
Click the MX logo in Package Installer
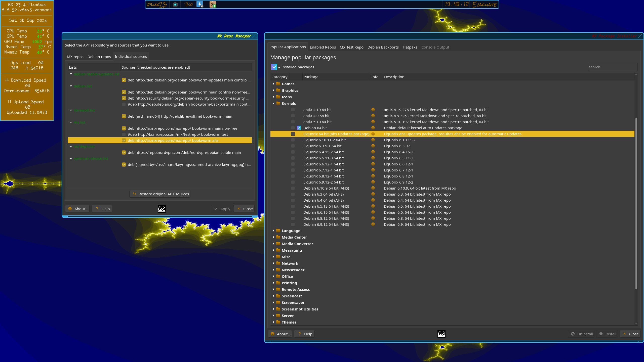441,334
